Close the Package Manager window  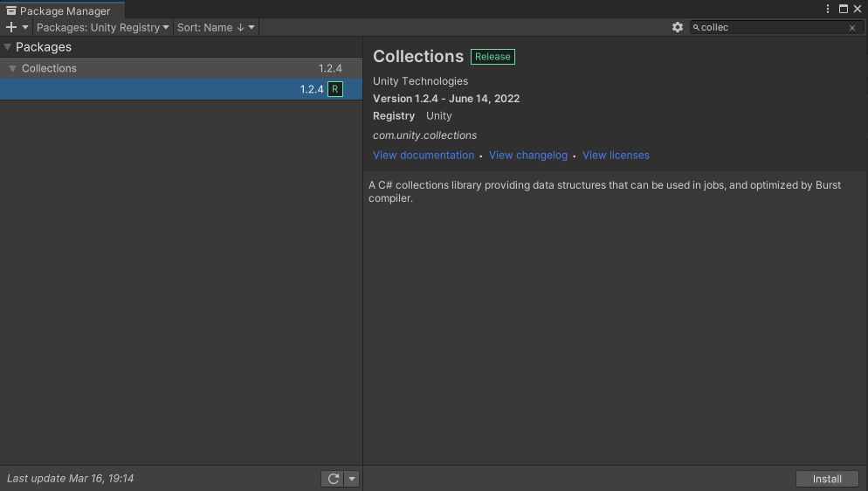(x=858, y=9)
